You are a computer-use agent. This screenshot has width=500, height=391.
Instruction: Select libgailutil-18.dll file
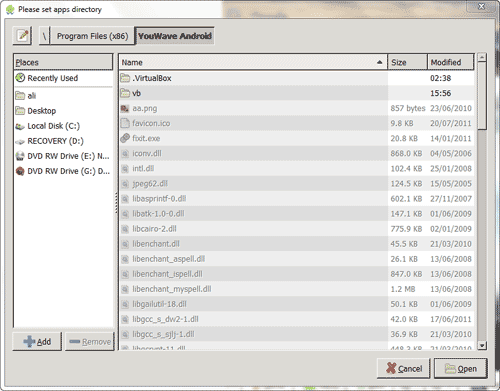(296, 304)
